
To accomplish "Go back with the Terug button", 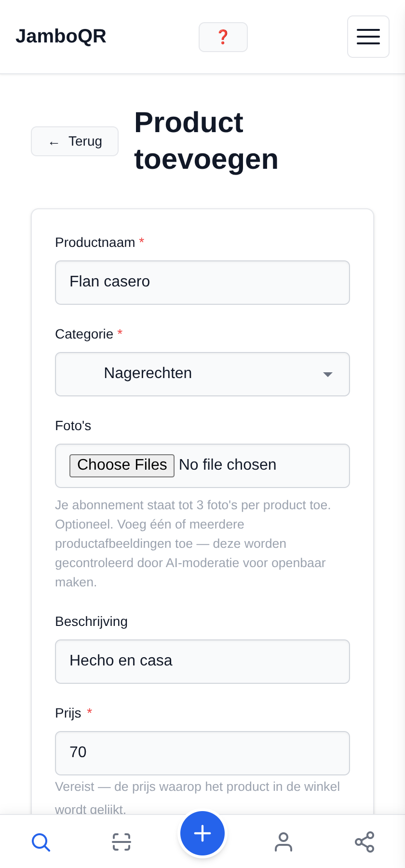I will [x=75, y=141].
